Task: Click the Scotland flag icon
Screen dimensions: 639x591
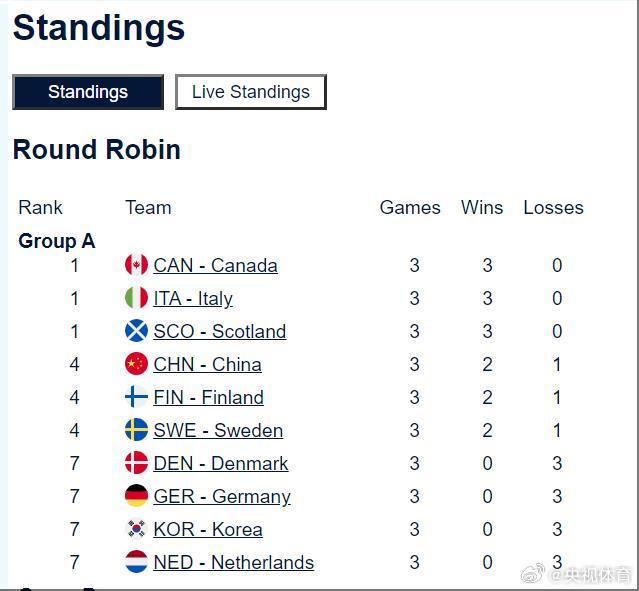Action: point(136,331)
